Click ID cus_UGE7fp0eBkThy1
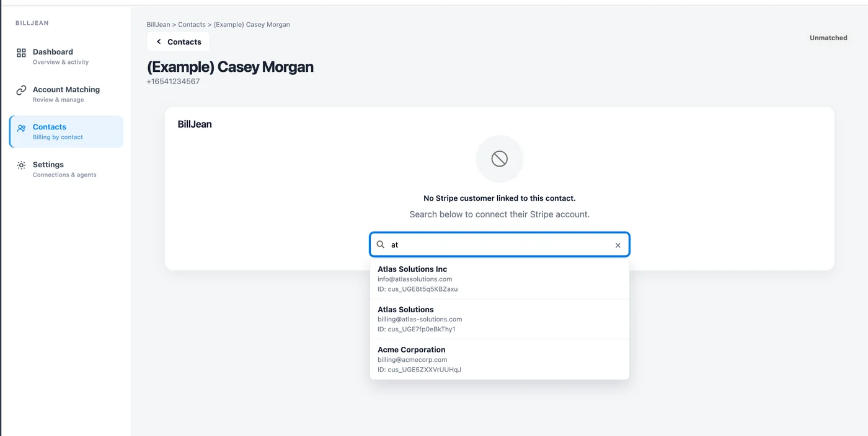This screenshot has width=868, height=436. coord(417,329)
